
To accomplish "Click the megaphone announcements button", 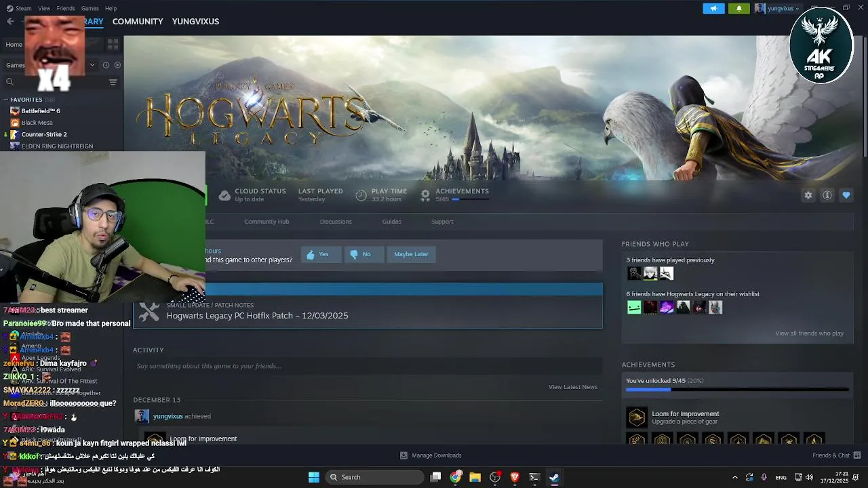I will pyautogui.click(x=713, y=8).
